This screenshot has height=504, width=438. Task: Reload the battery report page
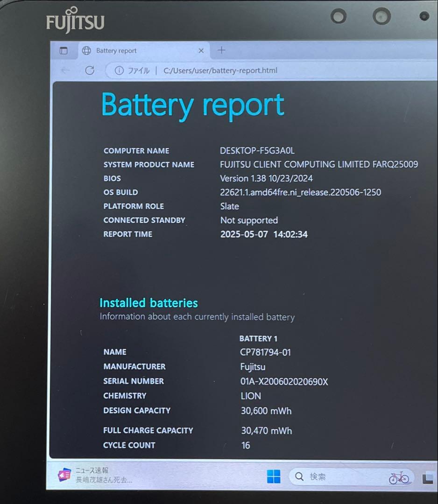coord(90,70)
